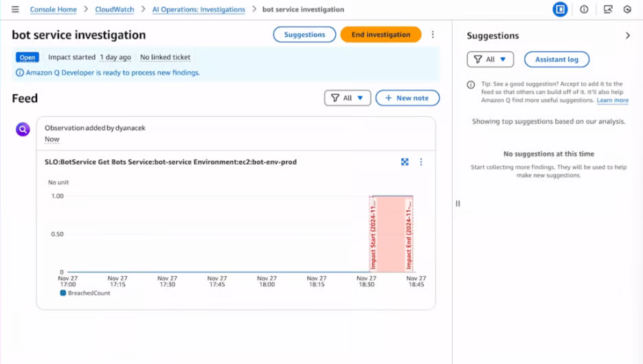Viewport: 643px width, 364px height.
Task: Go to Console Home breadcrumb
Action: 53,10
